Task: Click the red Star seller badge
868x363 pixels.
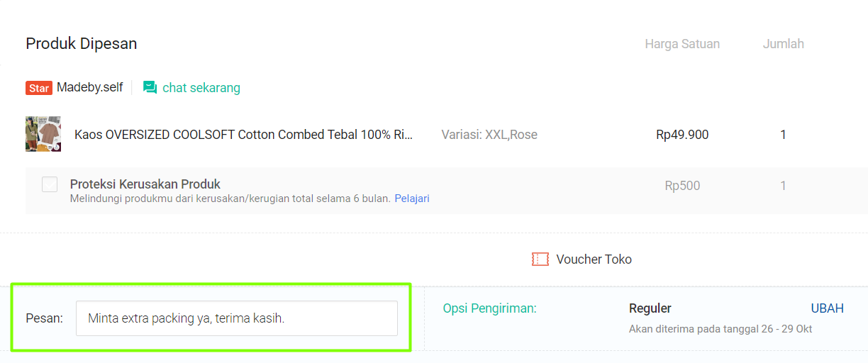Action: (39, 88)
